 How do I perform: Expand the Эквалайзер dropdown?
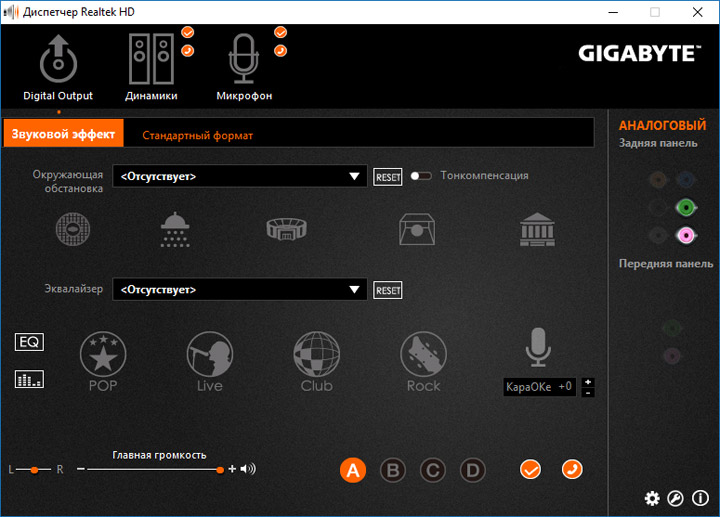tap(240, 290)
